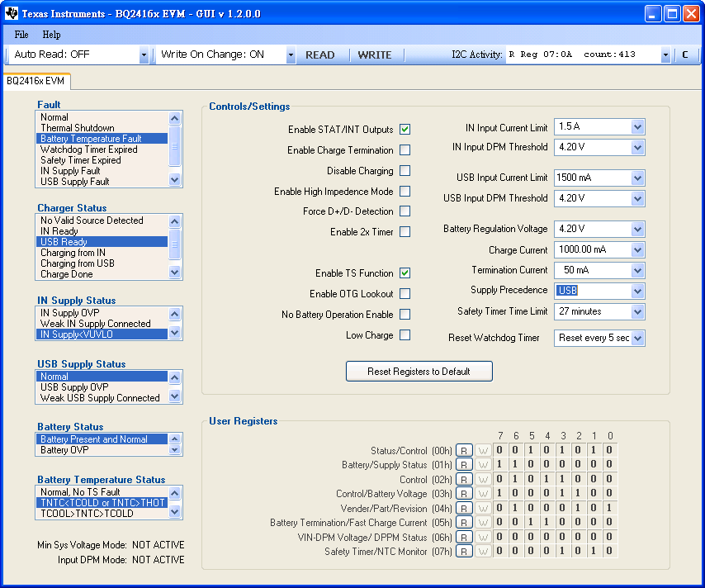
Task: Click the Texas Instruments logo icon in title bar
Action: pyautogui.click(x=11, y=13)
